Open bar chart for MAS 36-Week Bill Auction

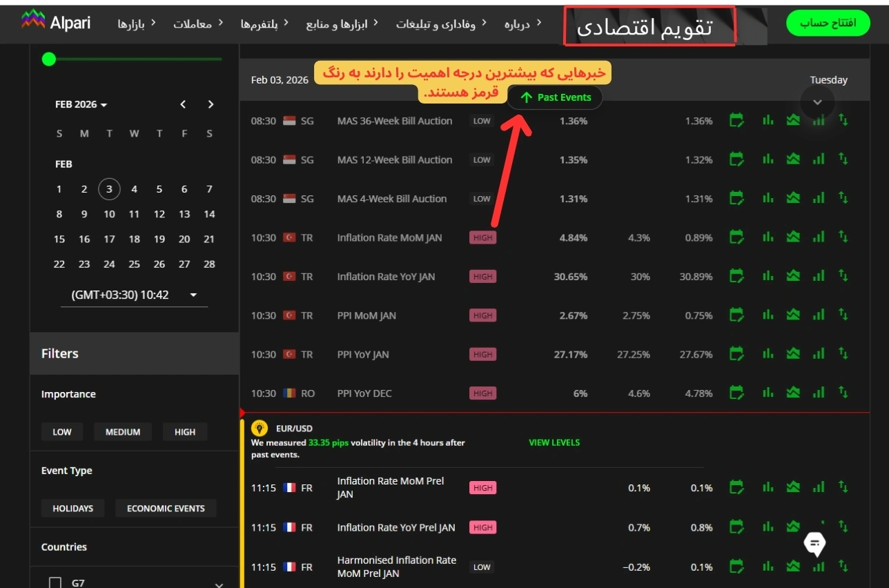768,121
